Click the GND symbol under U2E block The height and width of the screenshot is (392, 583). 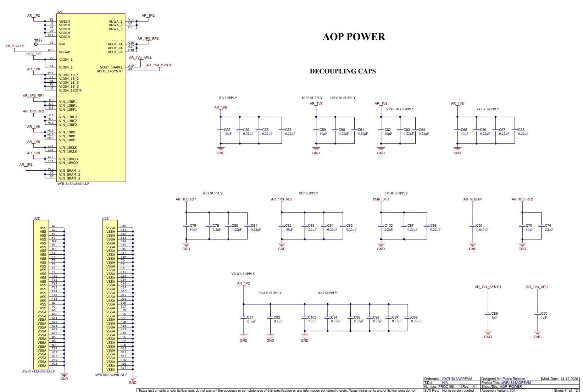(133, 379)
